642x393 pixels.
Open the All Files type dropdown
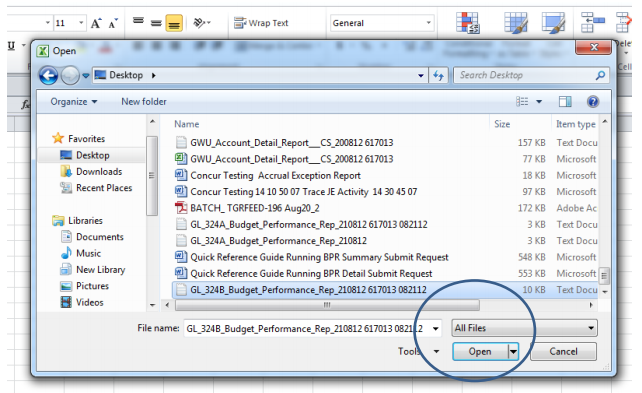pyautogui.click(x=524, y=328)
